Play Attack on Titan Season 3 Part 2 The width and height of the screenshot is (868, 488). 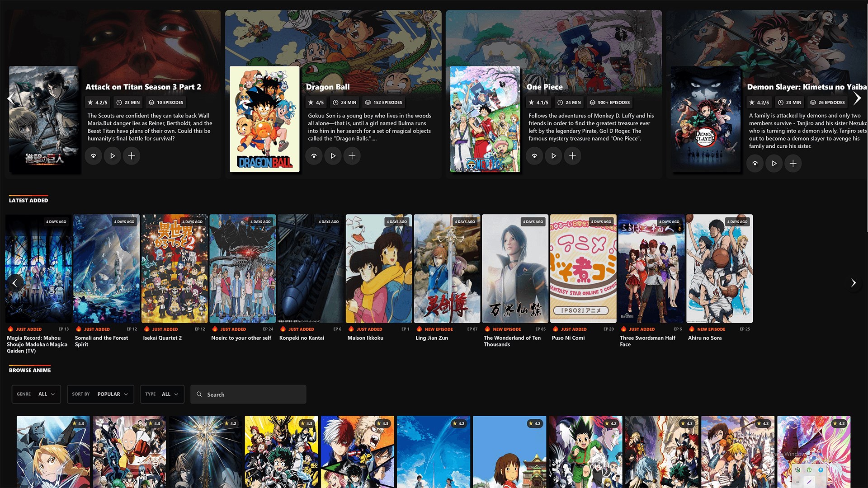[112, 156]
